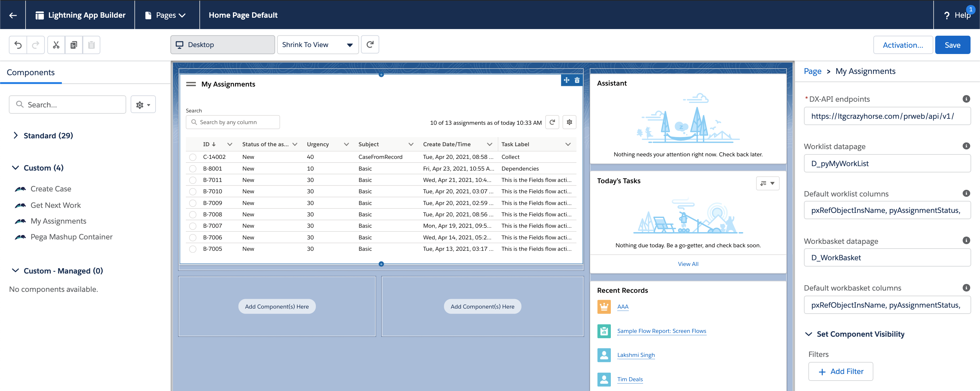Click the Undo icon in the toolbar
The height and width of the screenshot is (391, 980).
pyautogui.click(x=18, y=45)
